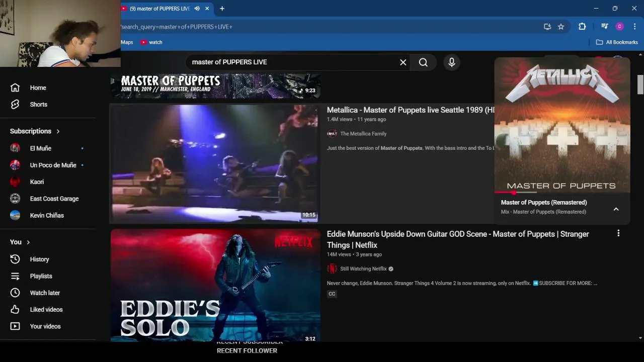Expand the Subscriptions section chevron
The width and height of the screenshot is (644, 362).
pos(58,131)
